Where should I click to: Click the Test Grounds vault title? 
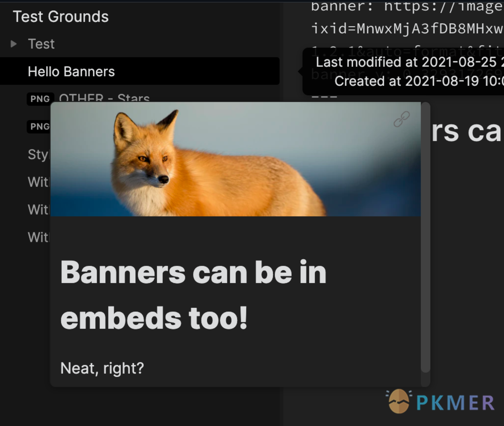pyautogui.click(x=60, y=16)
